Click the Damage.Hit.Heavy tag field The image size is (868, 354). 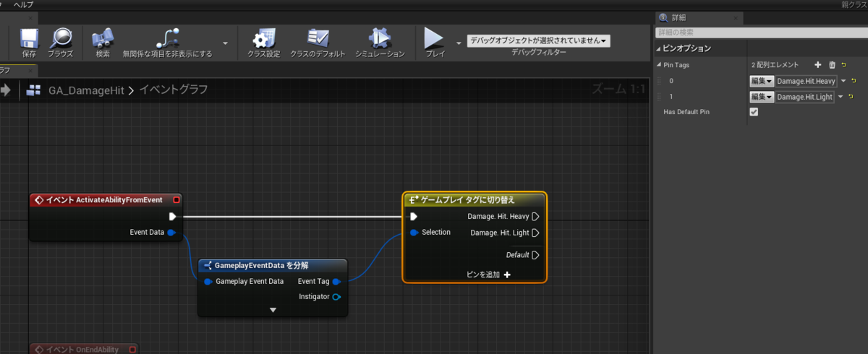pos(805,81)
